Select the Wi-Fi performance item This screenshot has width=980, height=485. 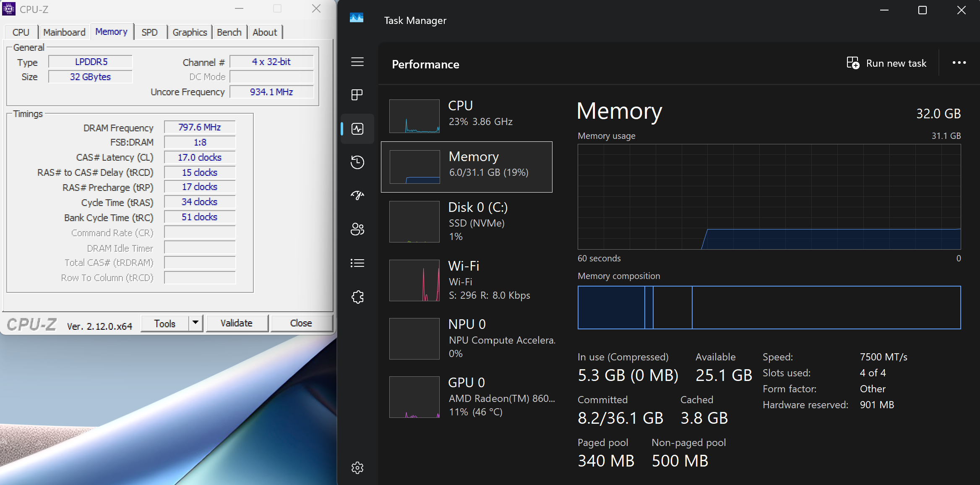point(467,280)
